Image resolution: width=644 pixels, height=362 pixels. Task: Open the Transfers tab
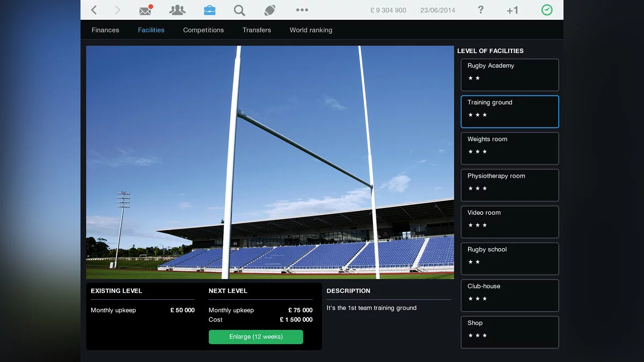(257, 30)
